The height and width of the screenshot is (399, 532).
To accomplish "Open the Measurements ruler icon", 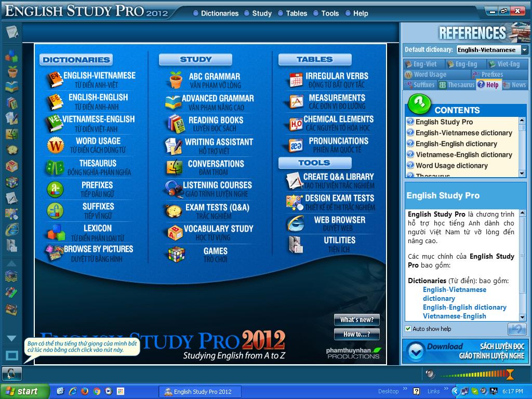I will point(296,101).
